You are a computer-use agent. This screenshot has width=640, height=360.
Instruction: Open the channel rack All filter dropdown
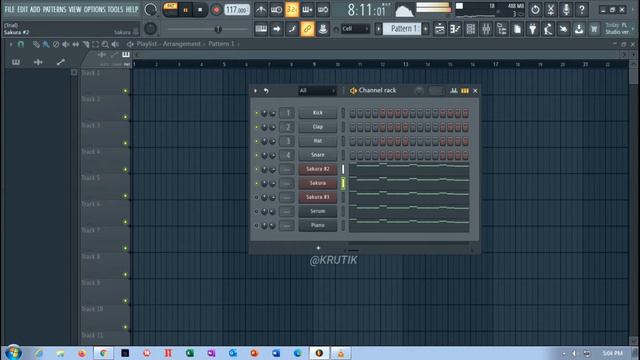(x=317, y=91)
